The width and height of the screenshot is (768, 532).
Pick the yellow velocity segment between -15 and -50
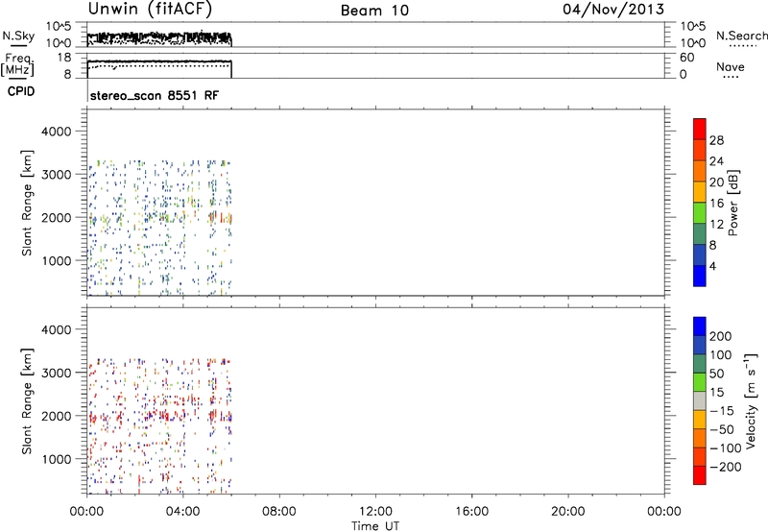[700, 420]
